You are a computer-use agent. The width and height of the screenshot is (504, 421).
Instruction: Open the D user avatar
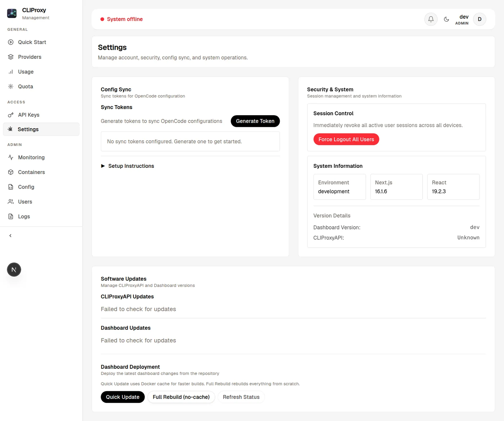pos(480,19)
